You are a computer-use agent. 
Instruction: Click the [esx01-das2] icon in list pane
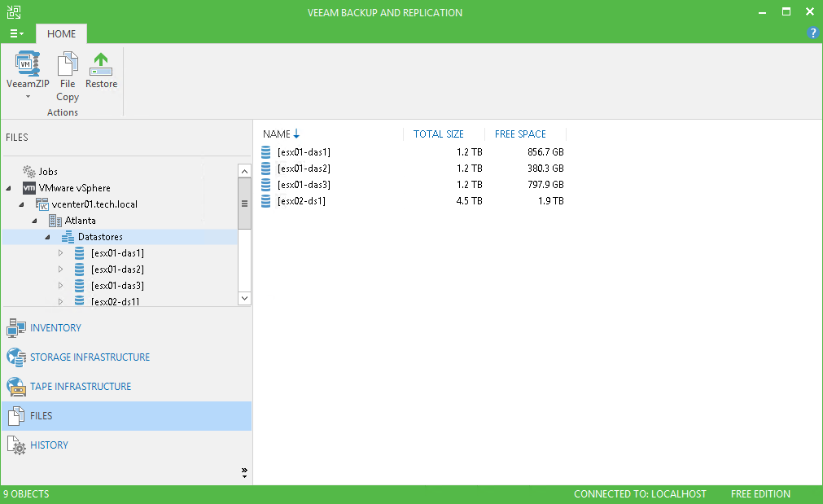tap(266, 169)
